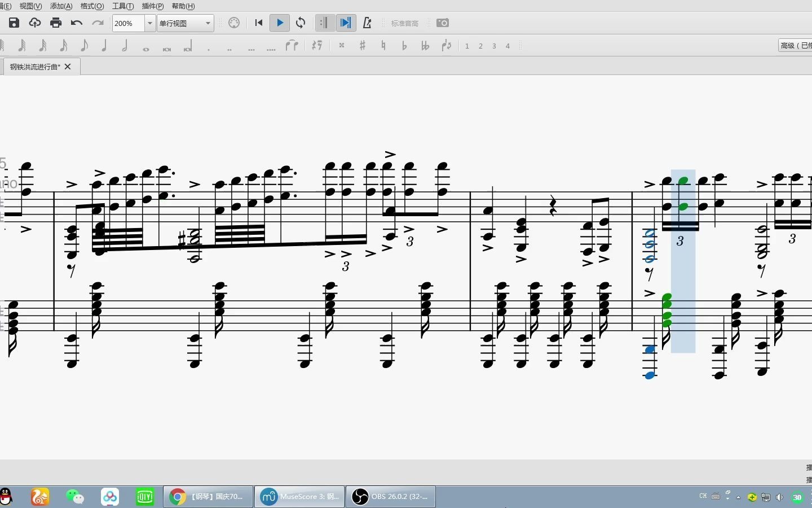812x508 pixels.
Task: Toggle rest input mode
Action: (317, 46)
